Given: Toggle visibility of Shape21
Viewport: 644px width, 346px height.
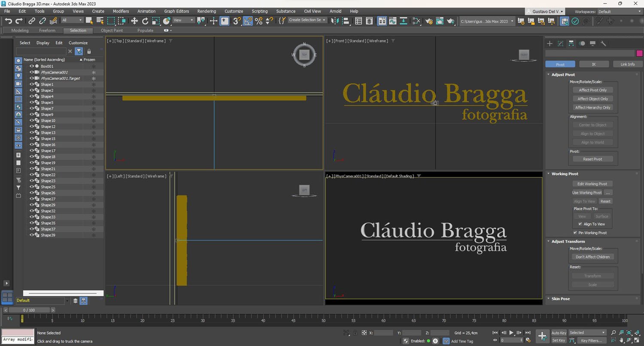Looking at the screenshot, I should pyautogui.click(x=31, y=169).
